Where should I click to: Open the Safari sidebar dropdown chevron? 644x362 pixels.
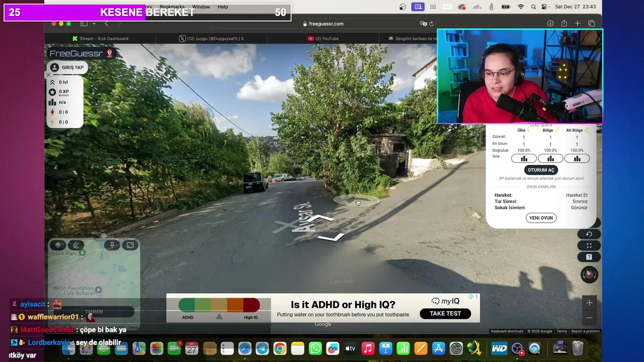tap(94, 24)
